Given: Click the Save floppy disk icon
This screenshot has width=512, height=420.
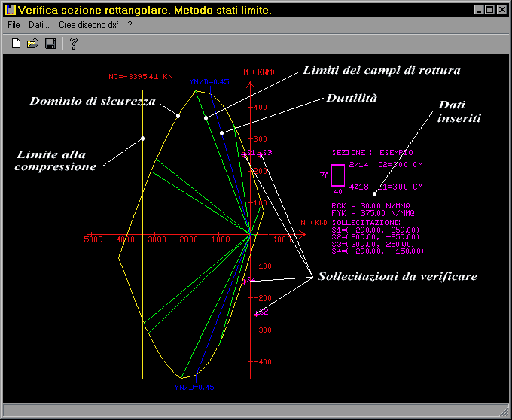Looking at the screenshot, I should point(50,44).
